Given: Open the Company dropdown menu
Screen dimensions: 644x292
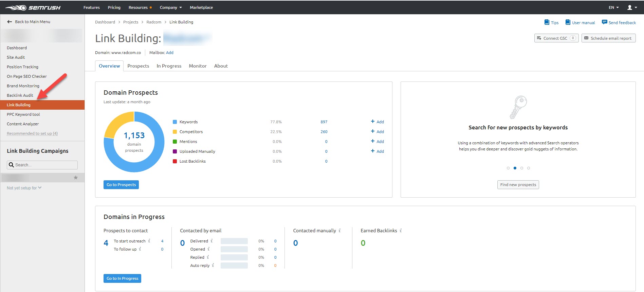Looking at the screenshot, I should pos(171,7).
